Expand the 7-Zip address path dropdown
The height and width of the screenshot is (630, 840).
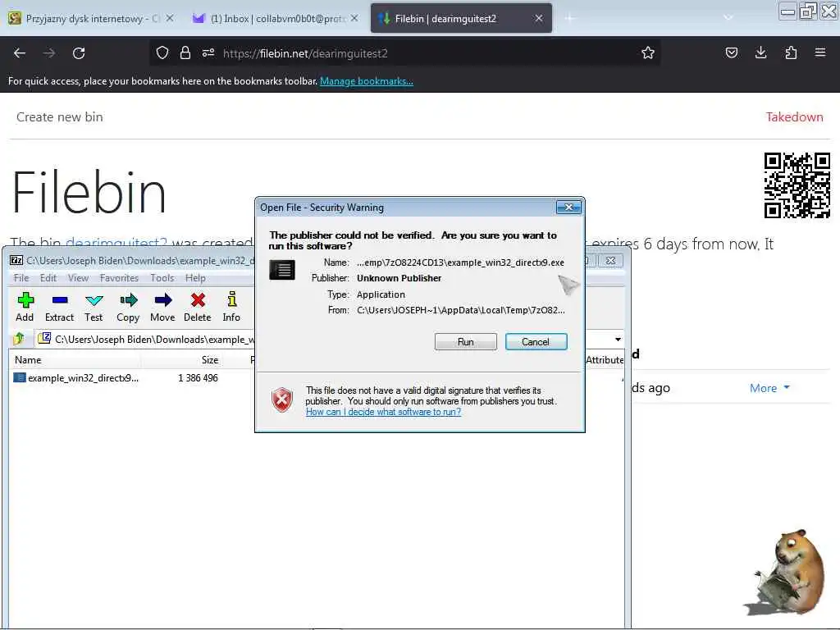618,339
